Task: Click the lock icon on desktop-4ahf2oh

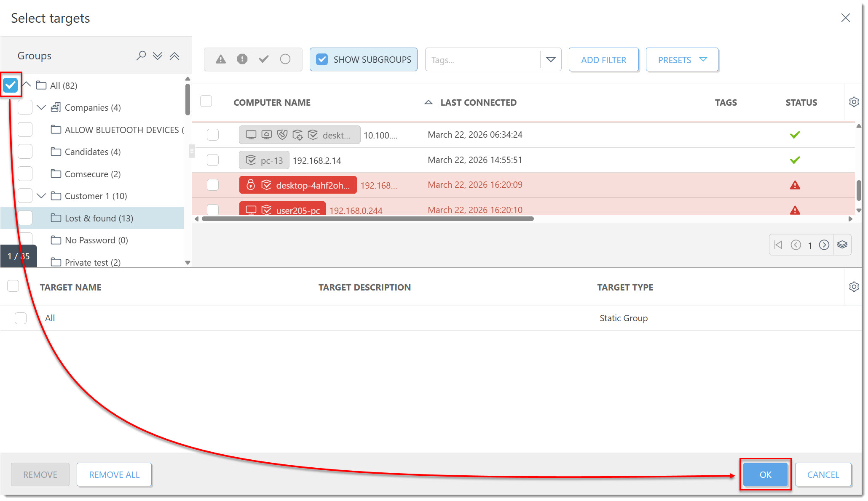Action: tap(251, 185)
